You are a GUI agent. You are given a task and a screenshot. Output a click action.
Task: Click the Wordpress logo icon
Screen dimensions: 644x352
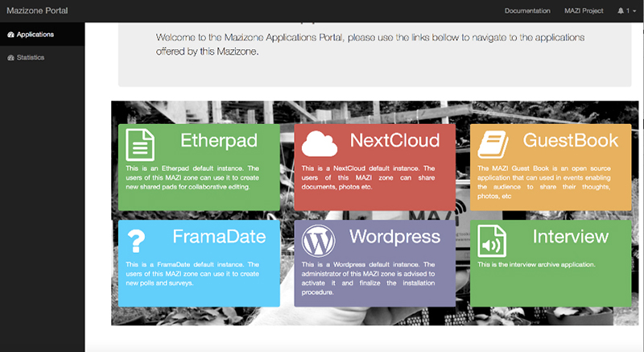318,241
